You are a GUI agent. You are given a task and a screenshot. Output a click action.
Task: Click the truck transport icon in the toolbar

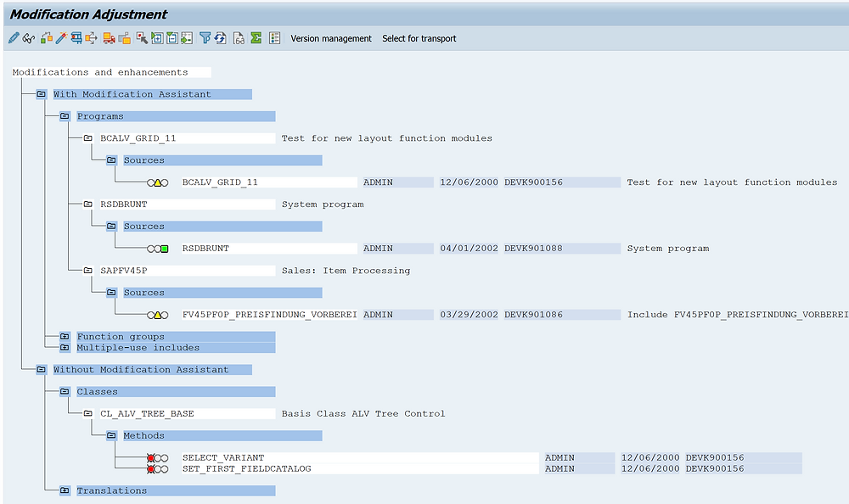107,37
